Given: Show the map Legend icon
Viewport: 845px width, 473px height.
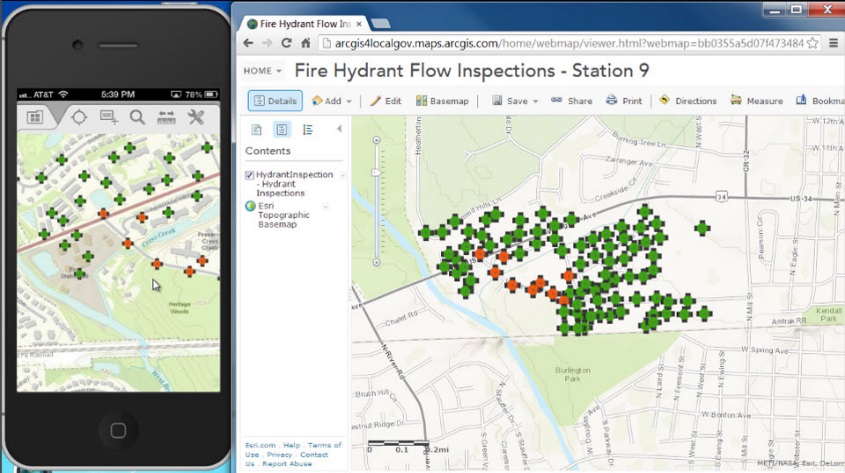Looking at the screenshot, I should click(x=308, y=129).
